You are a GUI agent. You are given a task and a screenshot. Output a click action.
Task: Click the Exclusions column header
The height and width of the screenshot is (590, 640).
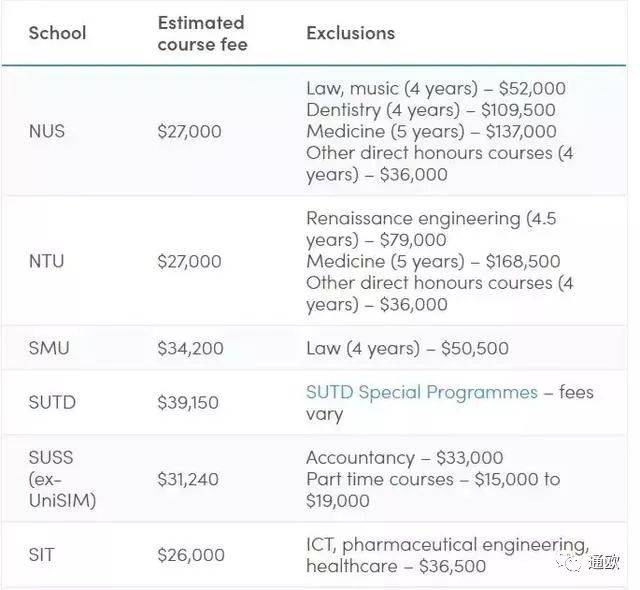[x=350, y=34]
